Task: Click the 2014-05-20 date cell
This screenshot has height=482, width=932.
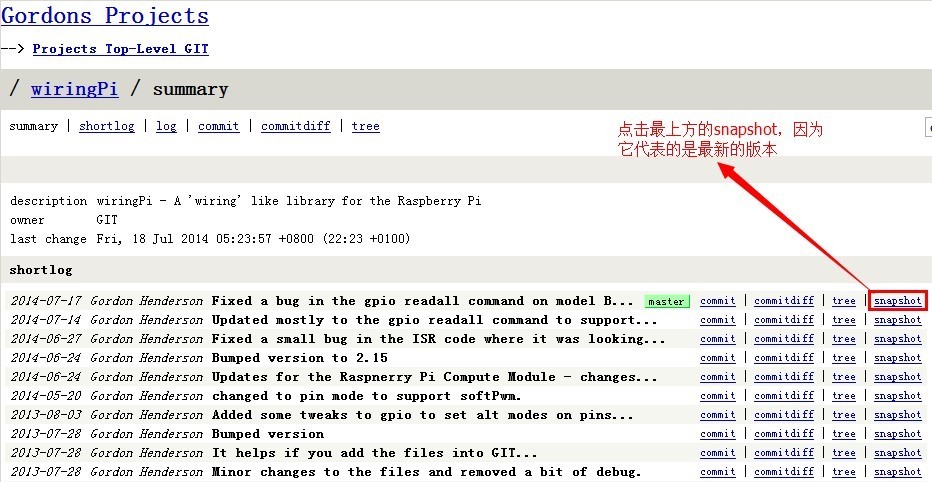Action: pyautogui.click(x=46, y=396)
